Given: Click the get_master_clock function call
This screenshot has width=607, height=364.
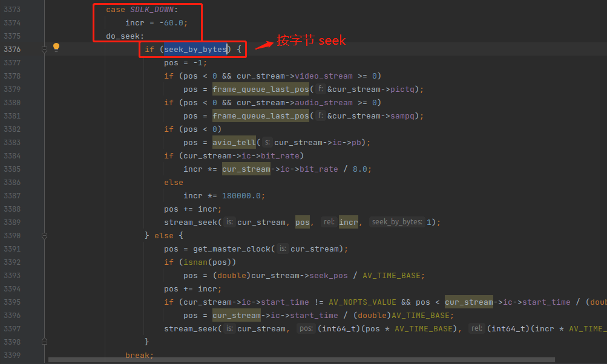Looking at the screenshot, I should coord(232,249).
